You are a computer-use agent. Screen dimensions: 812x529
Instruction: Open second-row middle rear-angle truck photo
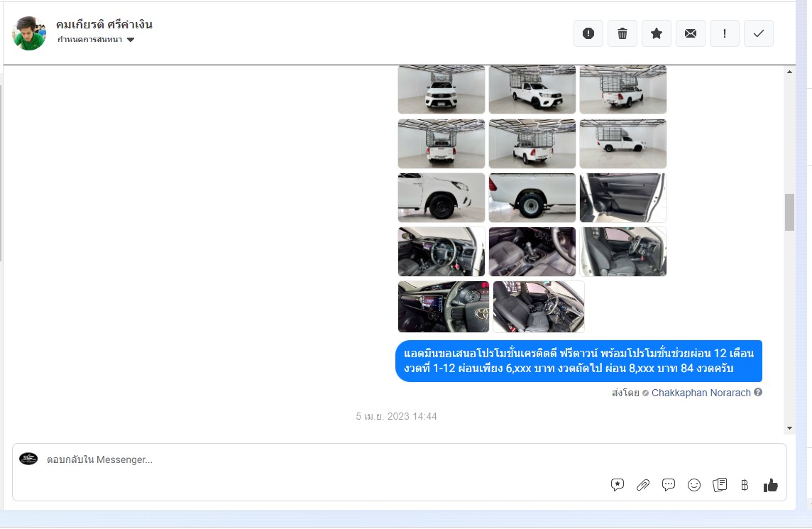coord(532,143)
